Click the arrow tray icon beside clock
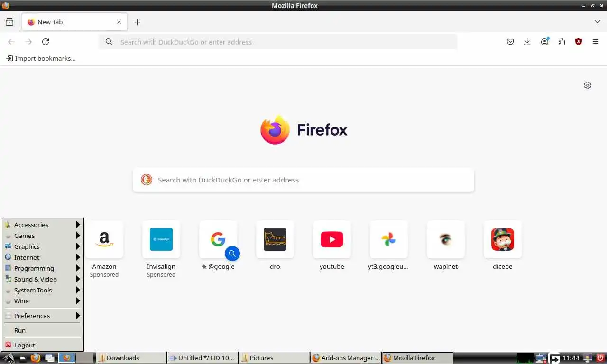 (x=554, y=358)
